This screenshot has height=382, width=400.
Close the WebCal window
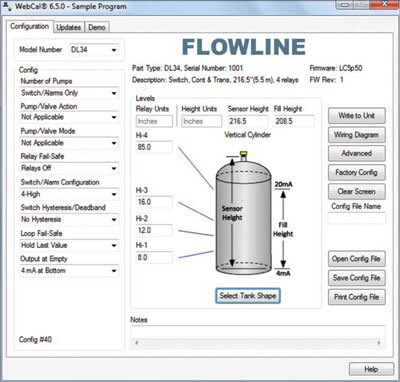click(x=384, y=4)
